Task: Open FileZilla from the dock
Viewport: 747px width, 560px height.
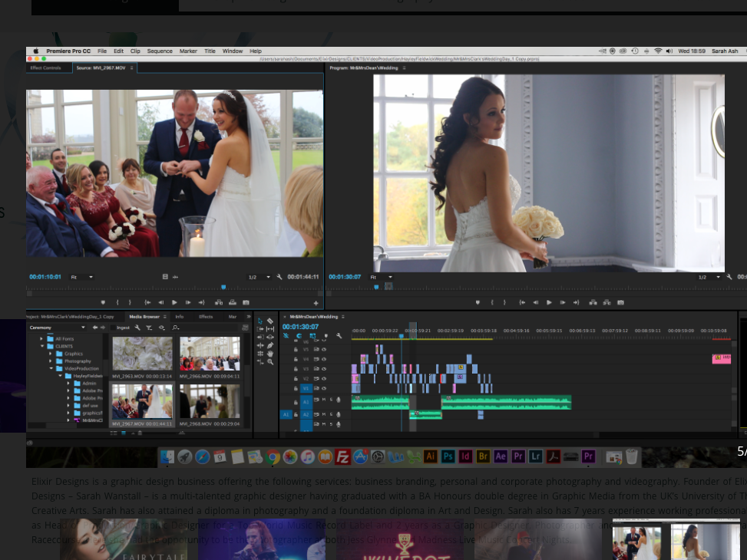Action: click(x=342, y=456)
